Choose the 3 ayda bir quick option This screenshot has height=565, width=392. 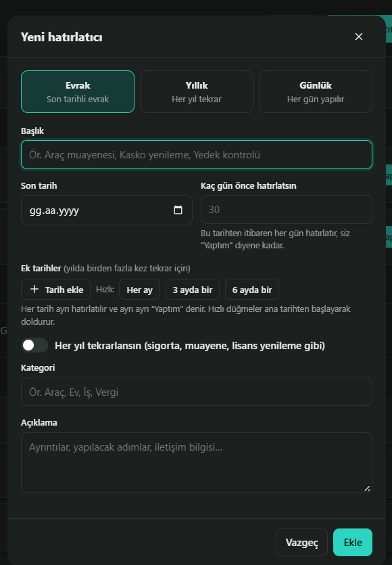click(x=193, y=290)
